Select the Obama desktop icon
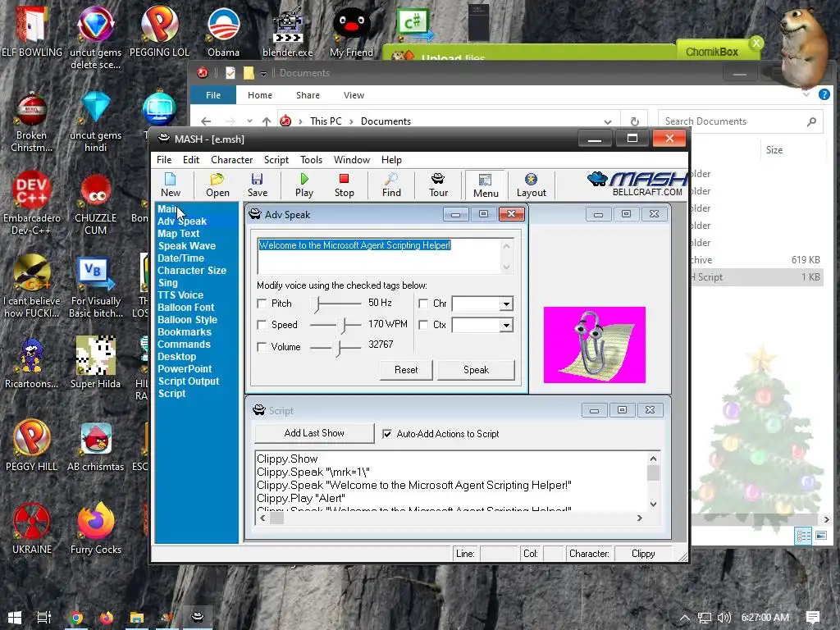This screenshot has height=630, width=840. click(223, 30)
